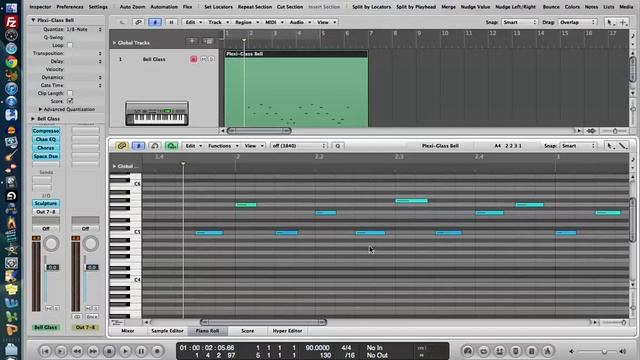The width and height of the screenshot is (640, 360).
Task: Open FileZilla from the Dock
Action: [x=11, y=22]
